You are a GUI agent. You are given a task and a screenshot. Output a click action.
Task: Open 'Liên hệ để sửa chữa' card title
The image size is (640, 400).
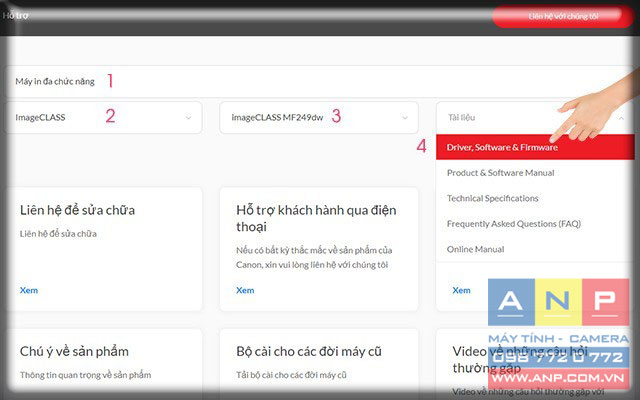click(77, 210)
